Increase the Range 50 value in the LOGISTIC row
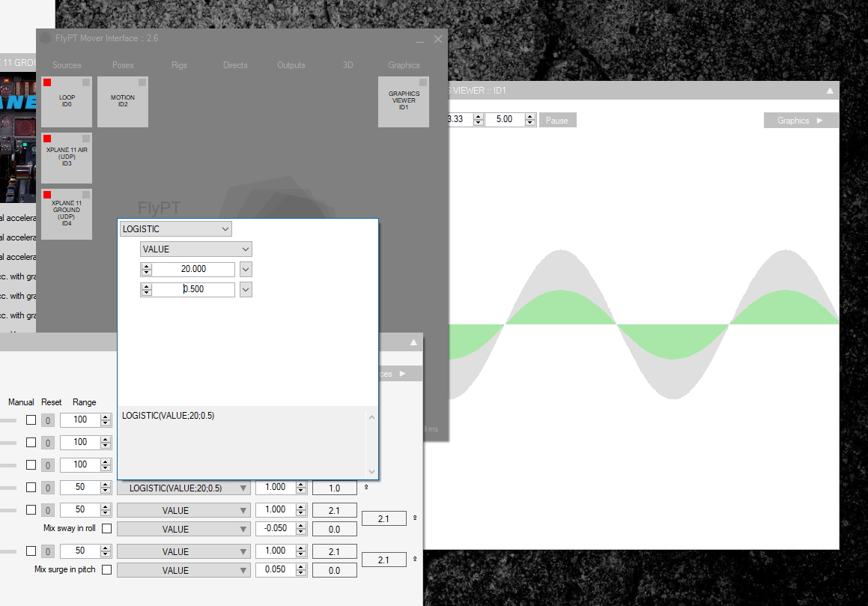868x606 pixels. [105, 484]
